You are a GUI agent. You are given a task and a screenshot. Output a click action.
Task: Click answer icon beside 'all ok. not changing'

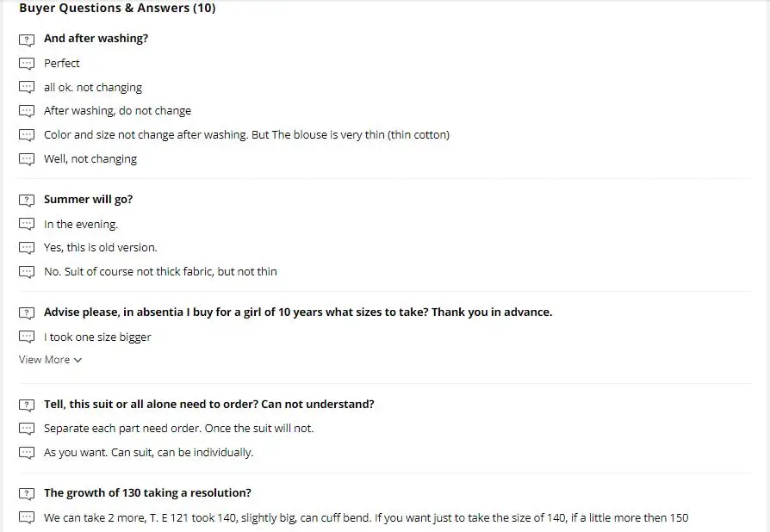tap(27, 88)
